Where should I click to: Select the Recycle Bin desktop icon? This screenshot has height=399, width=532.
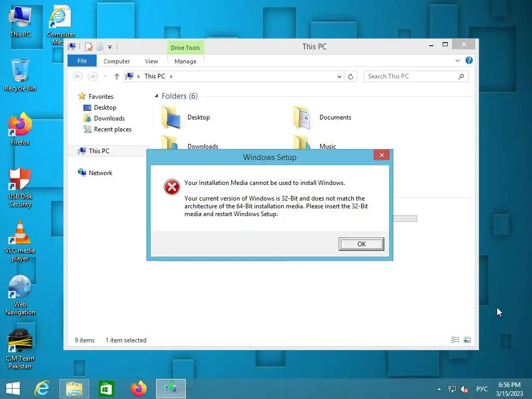[x=20, y=75]
